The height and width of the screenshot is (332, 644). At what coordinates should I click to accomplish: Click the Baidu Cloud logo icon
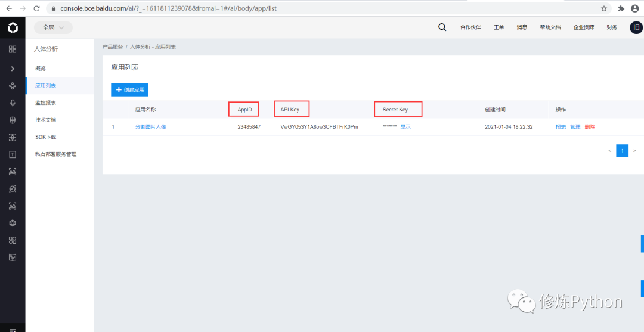[13, 28]
